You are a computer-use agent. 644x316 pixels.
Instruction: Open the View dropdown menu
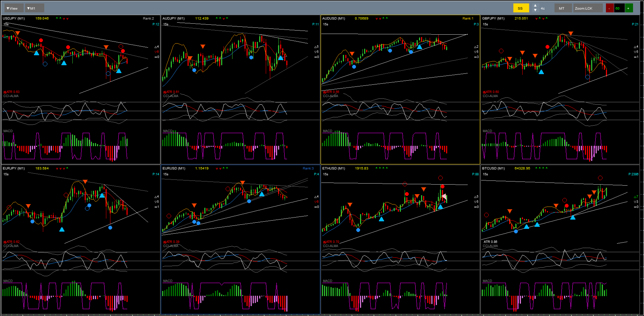tap(14, 8)
